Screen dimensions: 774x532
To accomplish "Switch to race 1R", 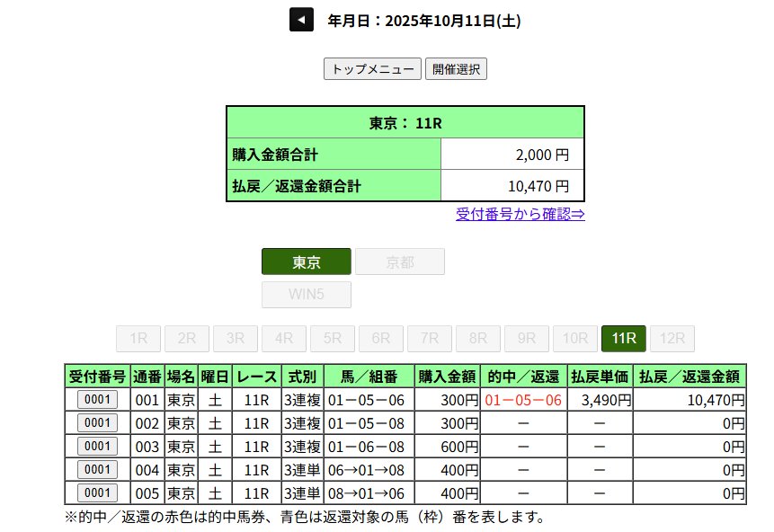I will coord(139,339).
